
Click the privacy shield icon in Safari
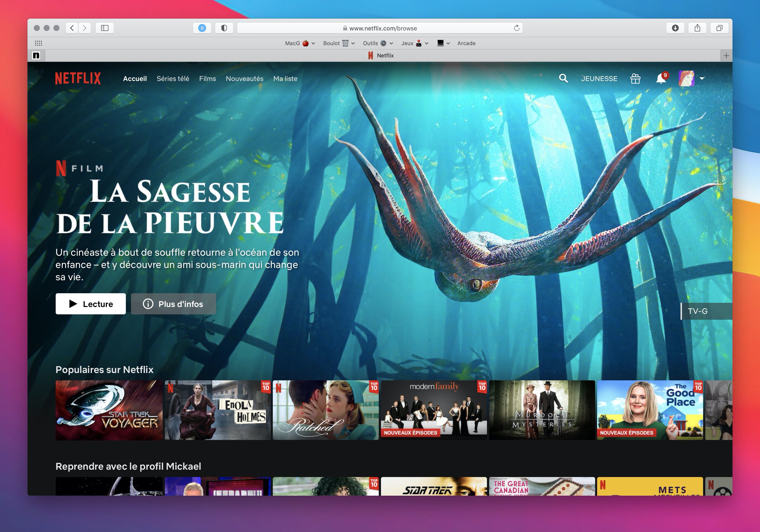[x=224, y=28]
